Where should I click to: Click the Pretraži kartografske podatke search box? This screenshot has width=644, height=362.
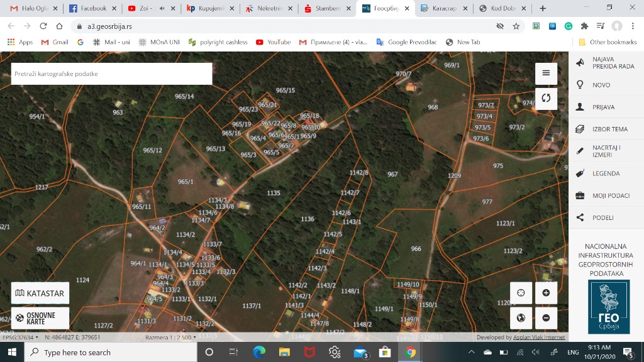tap(111, 74)
